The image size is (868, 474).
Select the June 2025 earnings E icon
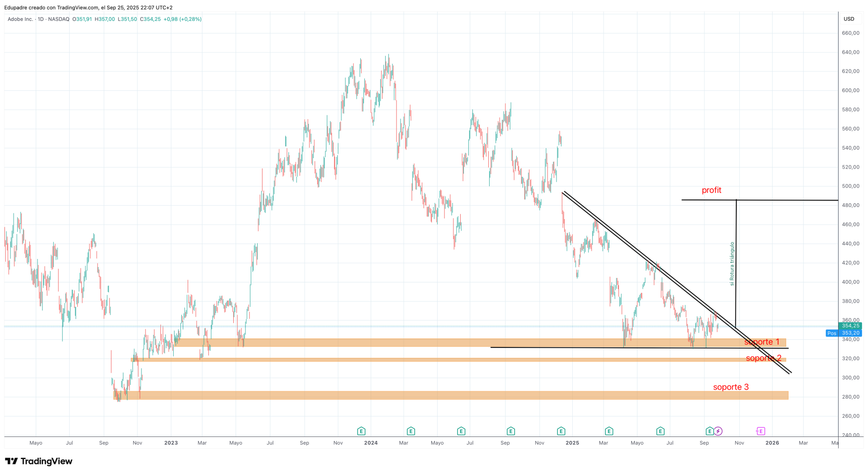click(660, 431)
